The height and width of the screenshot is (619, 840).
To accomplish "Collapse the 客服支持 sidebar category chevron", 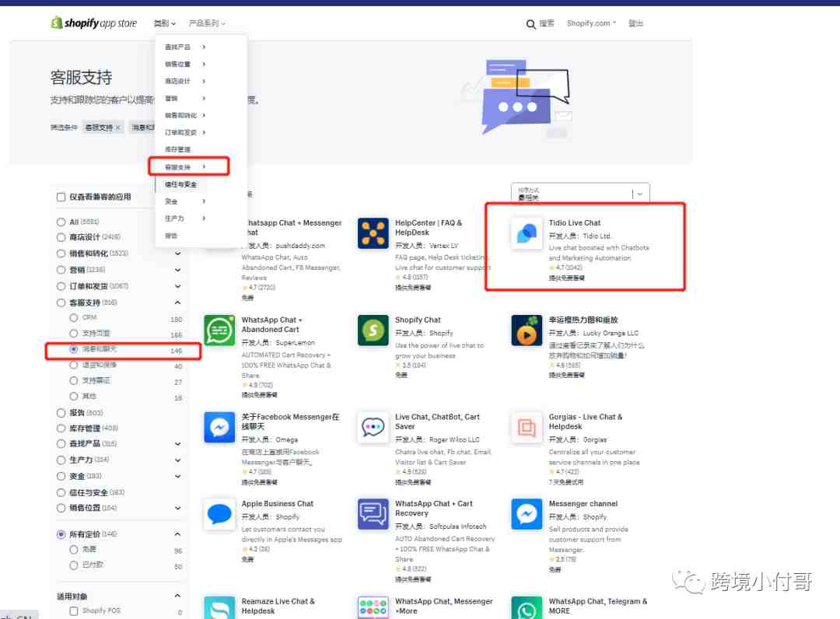I will coord(177,303).
